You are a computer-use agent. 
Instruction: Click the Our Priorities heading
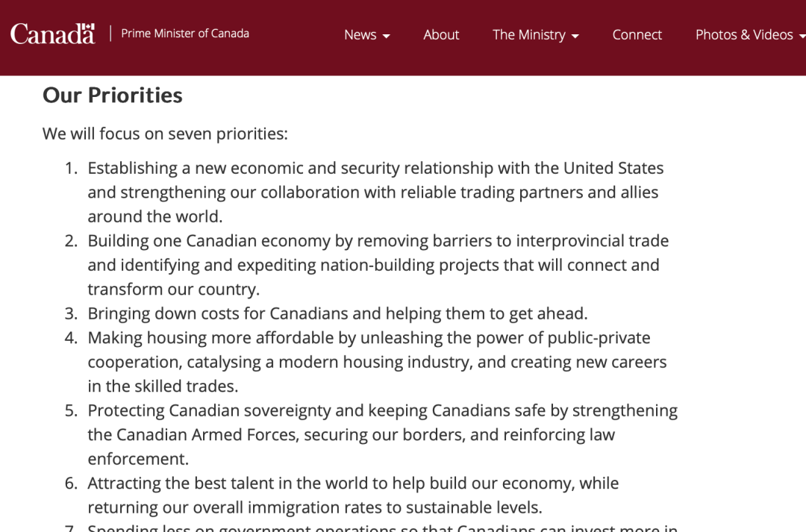point(112,96)
